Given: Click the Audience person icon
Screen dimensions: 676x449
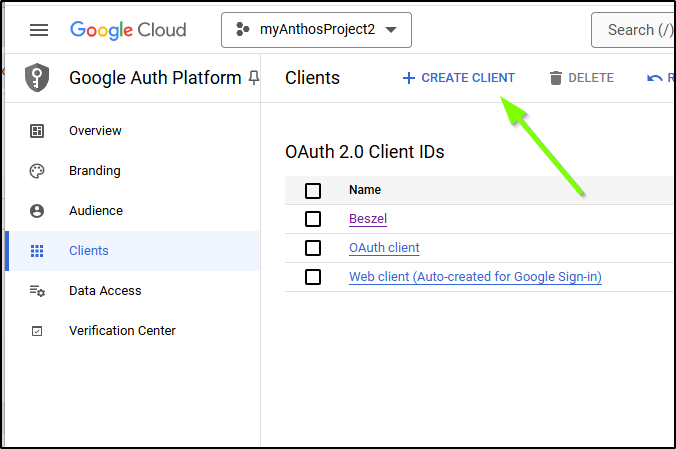Looking at the screenshot, I should pos(37,211).
